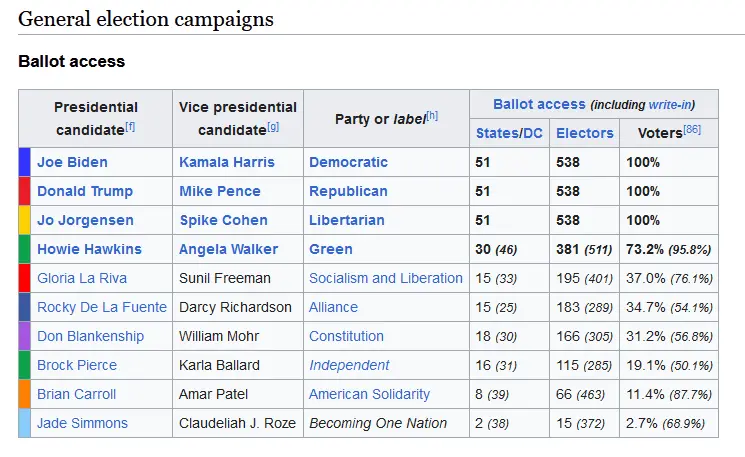Click the blue Democratic color swatch
This screenshot has height=457, width=745.
[25, 162]
